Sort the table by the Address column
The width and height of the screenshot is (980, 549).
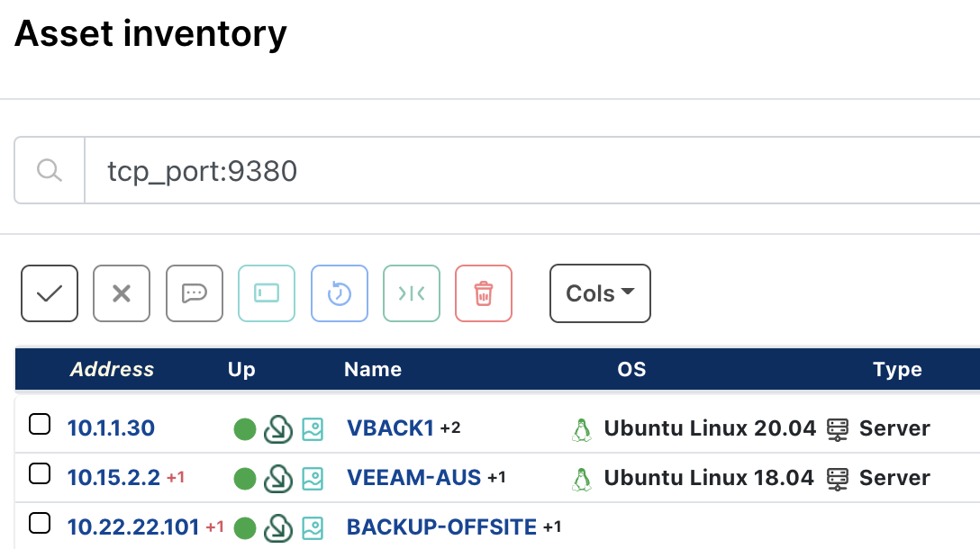click(x=112, y=369)
